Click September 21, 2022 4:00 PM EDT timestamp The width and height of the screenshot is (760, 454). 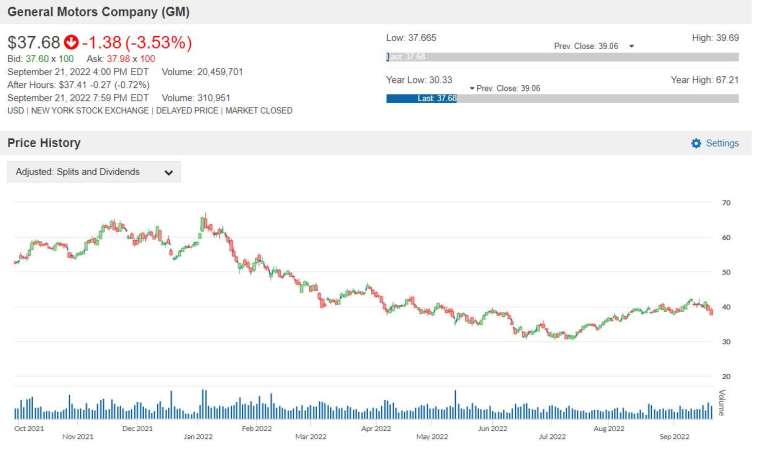[x=79, y=73]
